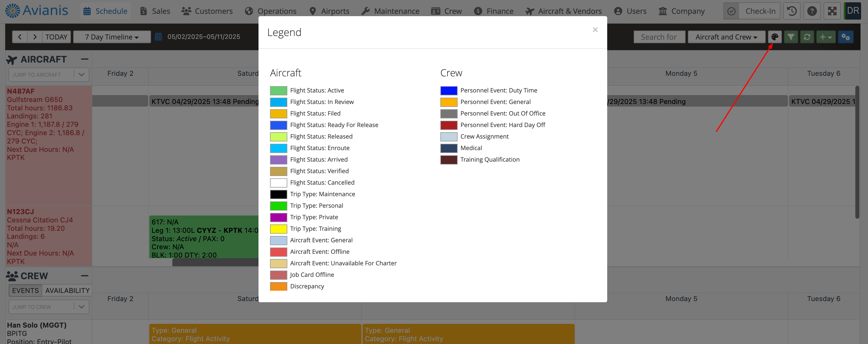The image size is (868, 344).
Task: Toggle fullscreen with the expand arrows icon
Action: click(832, 11)
